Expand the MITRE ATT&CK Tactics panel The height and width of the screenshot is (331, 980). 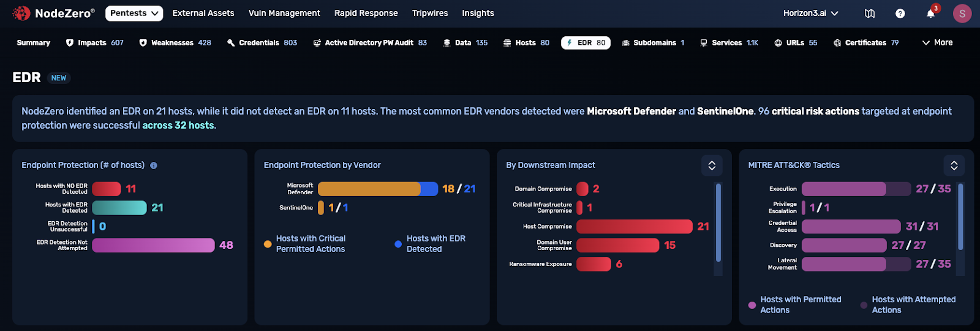pyautogui.click(x=954, y=165)
